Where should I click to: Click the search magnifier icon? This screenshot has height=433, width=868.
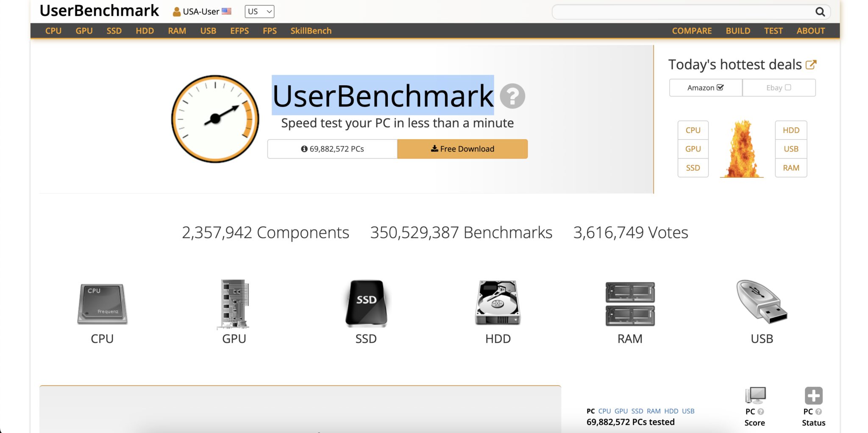(821, 12)
